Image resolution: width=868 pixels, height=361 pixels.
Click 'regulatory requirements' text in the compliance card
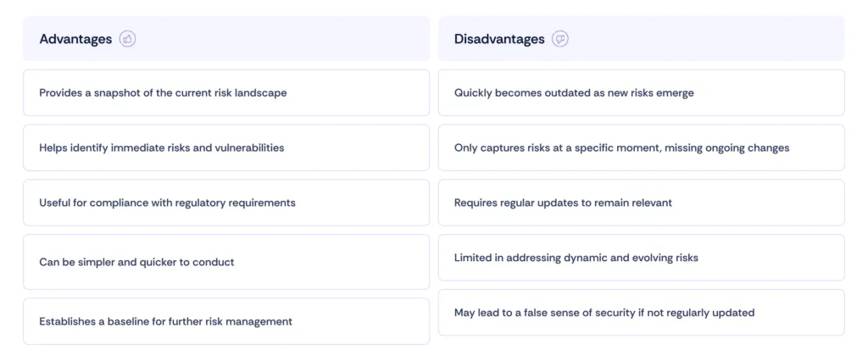pos(236,203)
